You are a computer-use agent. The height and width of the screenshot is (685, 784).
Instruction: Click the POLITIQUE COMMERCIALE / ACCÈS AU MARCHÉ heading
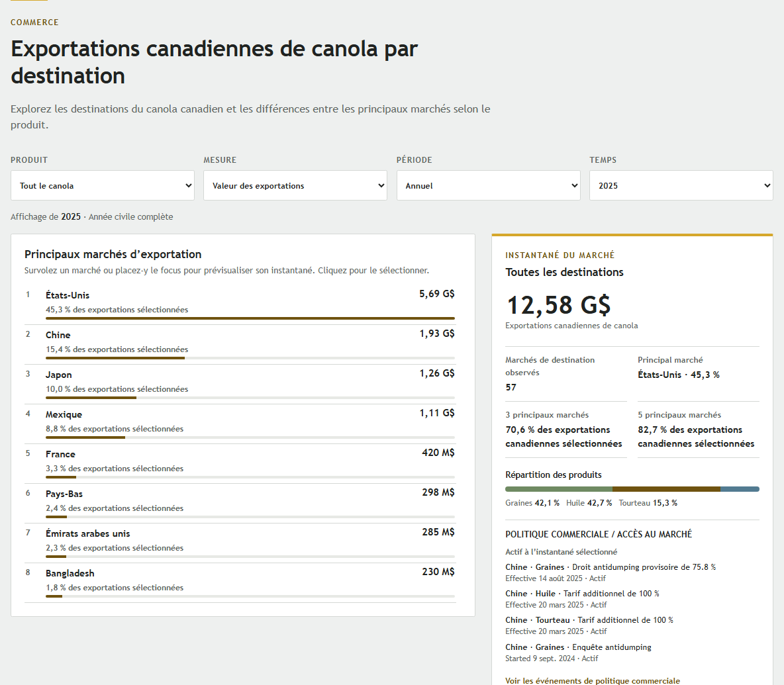coord(599,534)
